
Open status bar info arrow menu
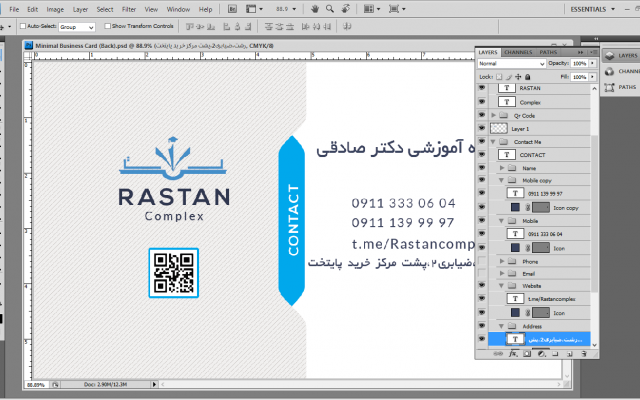[x=154, y=384]
